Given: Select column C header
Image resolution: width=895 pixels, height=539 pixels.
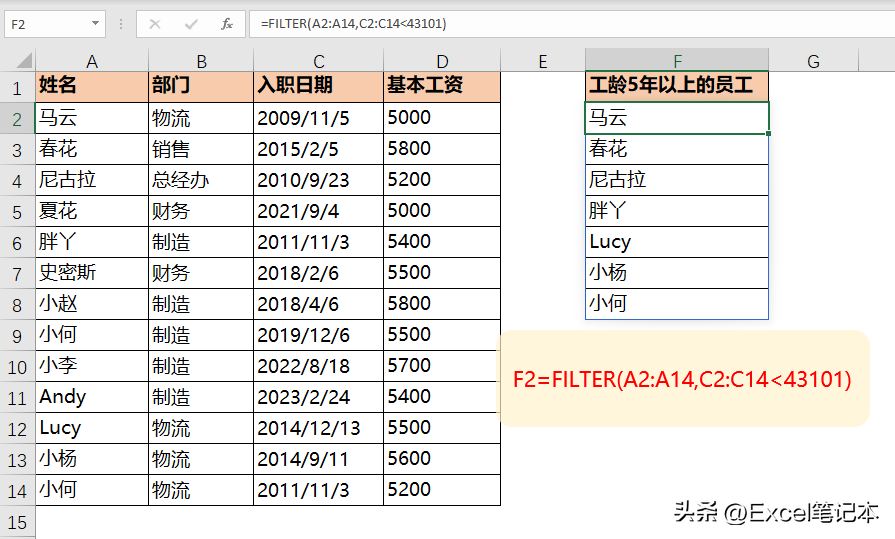Looking at the screenshot, I should coord(319,61).
